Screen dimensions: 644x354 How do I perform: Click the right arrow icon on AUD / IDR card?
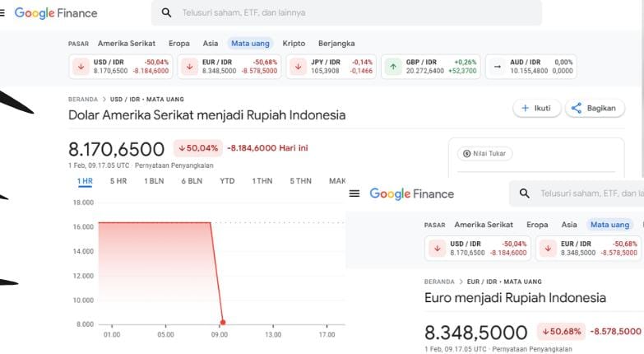[x=497, y=66]
